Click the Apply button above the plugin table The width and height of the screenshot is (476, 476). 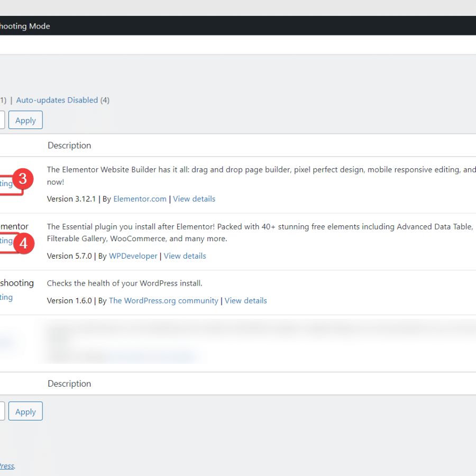(25, 120)
